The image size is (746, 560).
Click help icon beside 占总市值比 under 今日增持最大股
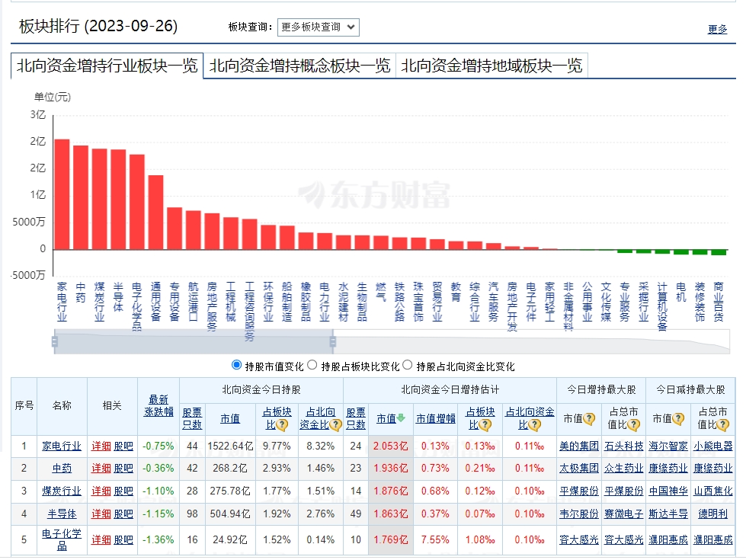pos(634,425)
